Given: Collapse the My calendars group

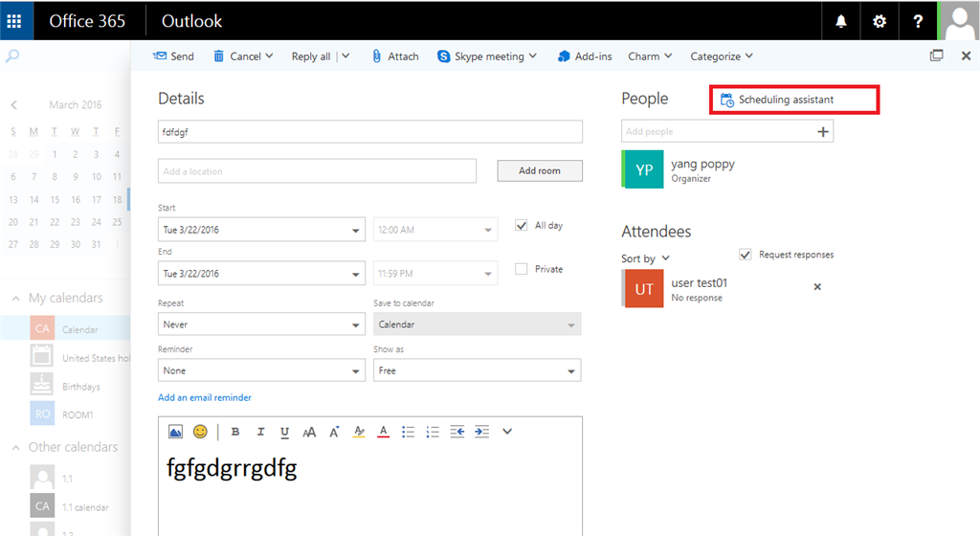Looking at the screenshot, I should 16,299.
